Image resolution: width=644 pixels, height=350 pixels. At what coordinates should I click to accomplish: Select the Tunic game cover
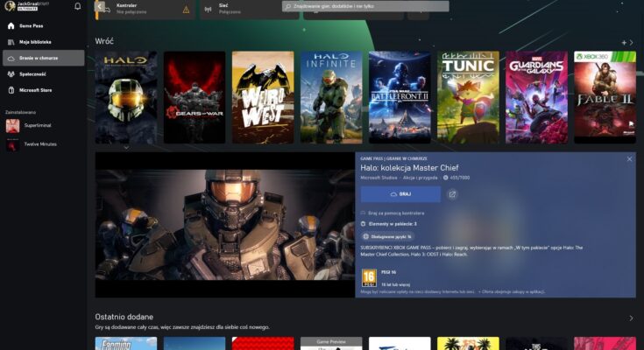pos(468,97)
